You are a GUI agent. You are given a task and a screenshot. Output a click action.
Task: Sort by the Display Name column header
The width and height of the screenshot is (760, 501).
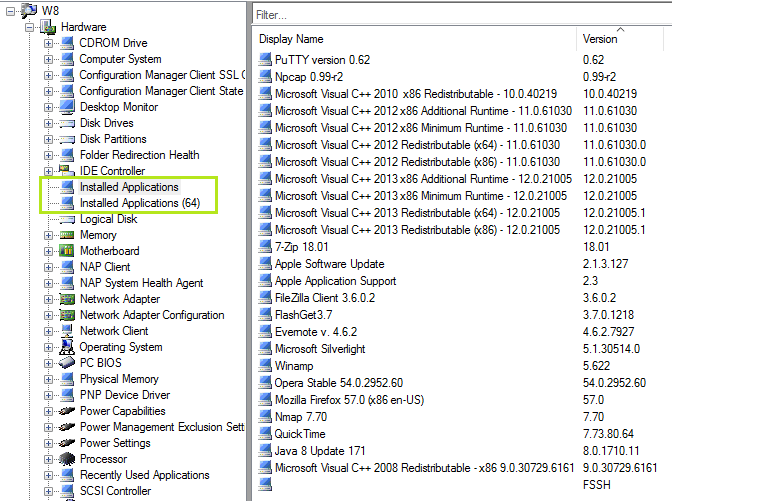point(414,39)
